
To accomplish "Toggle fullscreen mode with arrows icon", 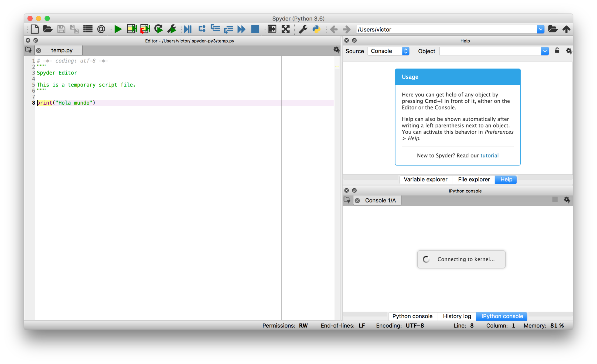I will [x=285, y=29].
